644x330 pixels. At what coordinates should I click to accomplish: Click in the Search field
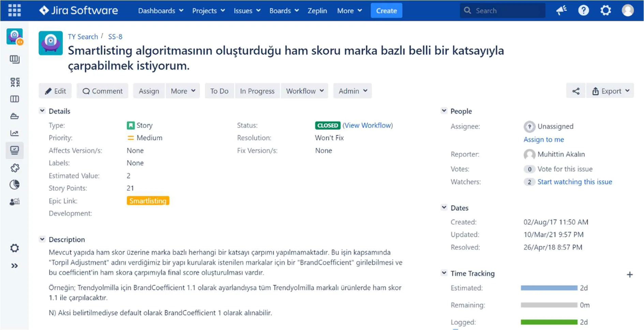503,11
